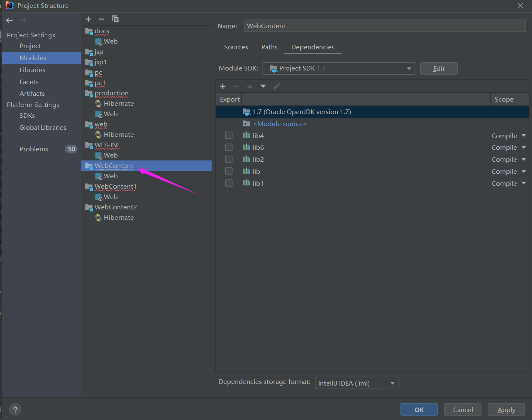Click the lib4 library icon
Viewport: 532px width, 420px height.
246,135
